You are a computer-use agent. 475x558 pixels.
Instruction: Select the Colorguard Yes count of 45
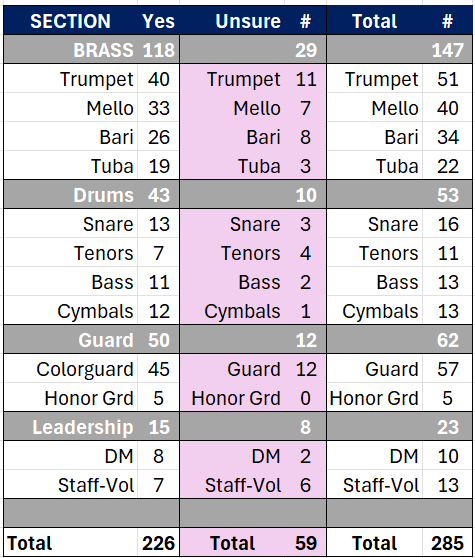pyautogui.click(x=158, y=369)
